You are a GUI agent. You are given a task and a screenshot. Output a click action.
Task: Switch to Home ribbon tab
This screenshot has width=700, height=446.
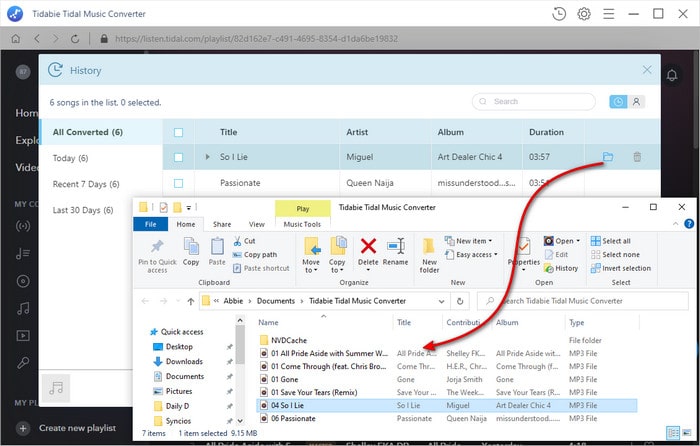click(x=186, y=224)
